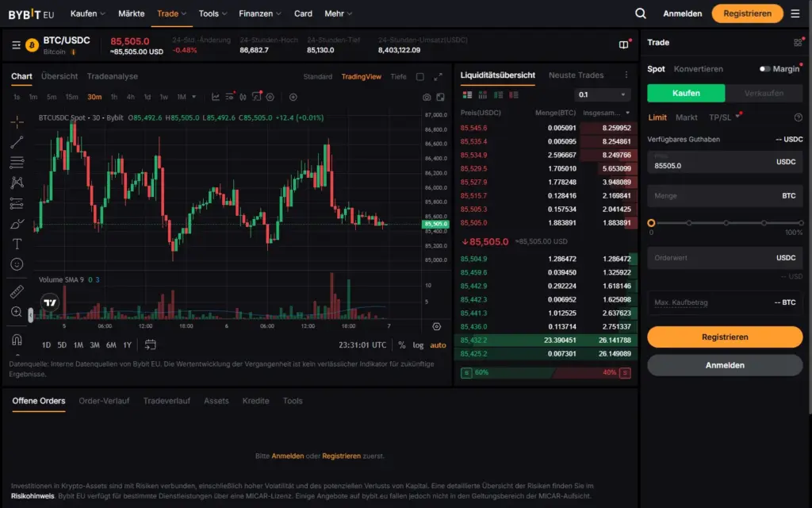Screen dimensions: 812x508
Task: Open the search icon in top bar
Action: (641, 13)
